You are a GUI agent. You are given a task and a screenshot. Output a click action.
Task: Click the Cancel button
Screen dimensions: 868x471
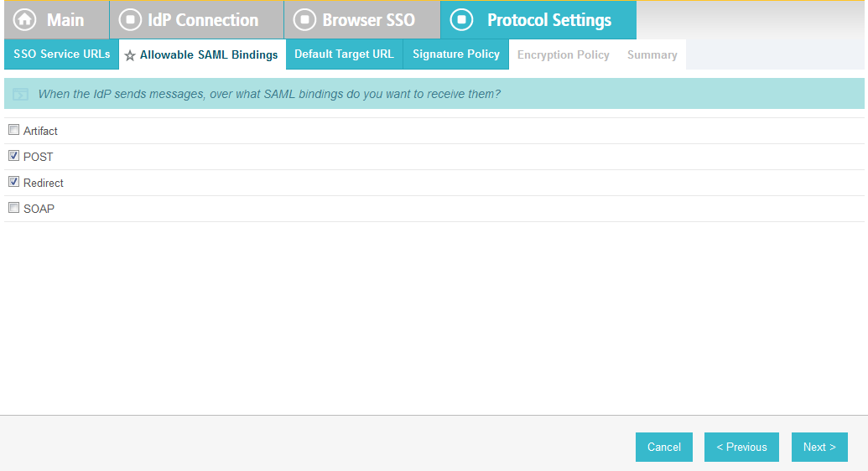click(x=664, y=448)
